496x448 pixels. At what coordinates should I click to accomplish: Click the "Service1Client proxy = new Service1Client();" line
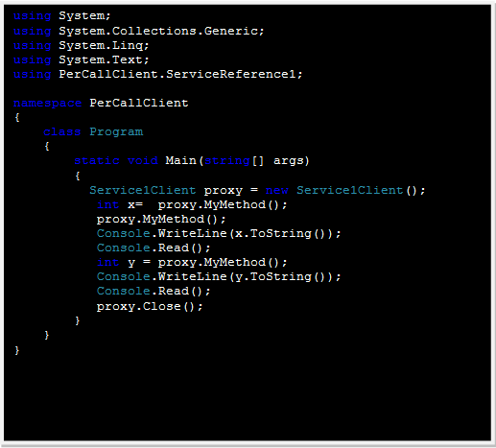coord(257,191)
